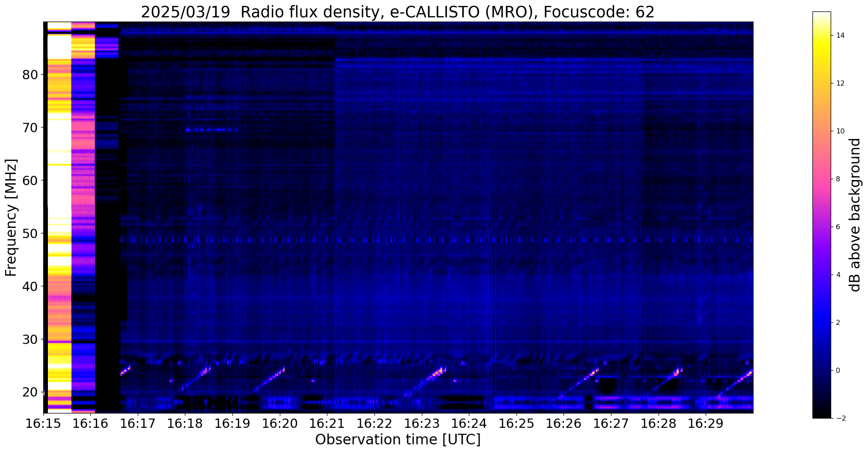Click the colorbar tick label −2
868x452 pixels.
click(x=839, y=418)
